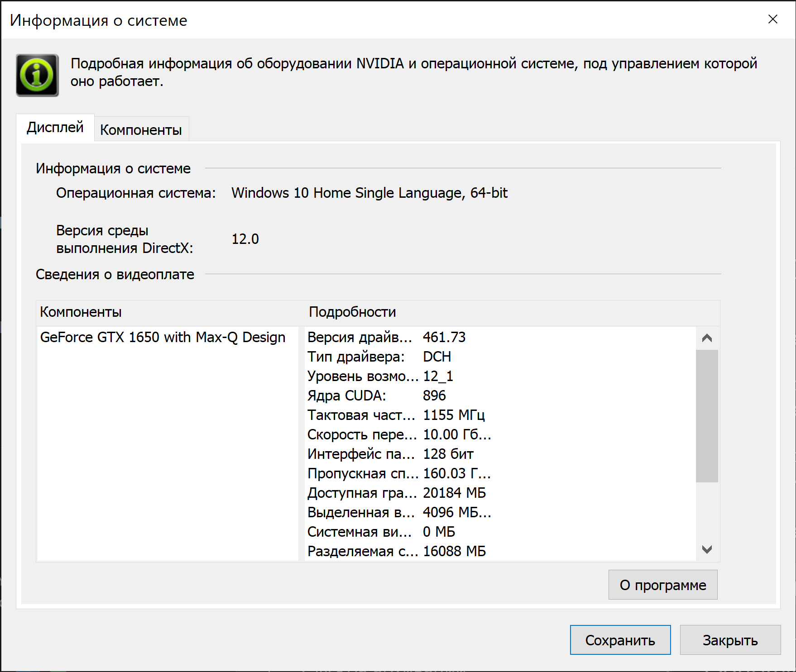
Task: Select the 4096 МБ dedicated memory row
Action: click(x=500, y=512)
